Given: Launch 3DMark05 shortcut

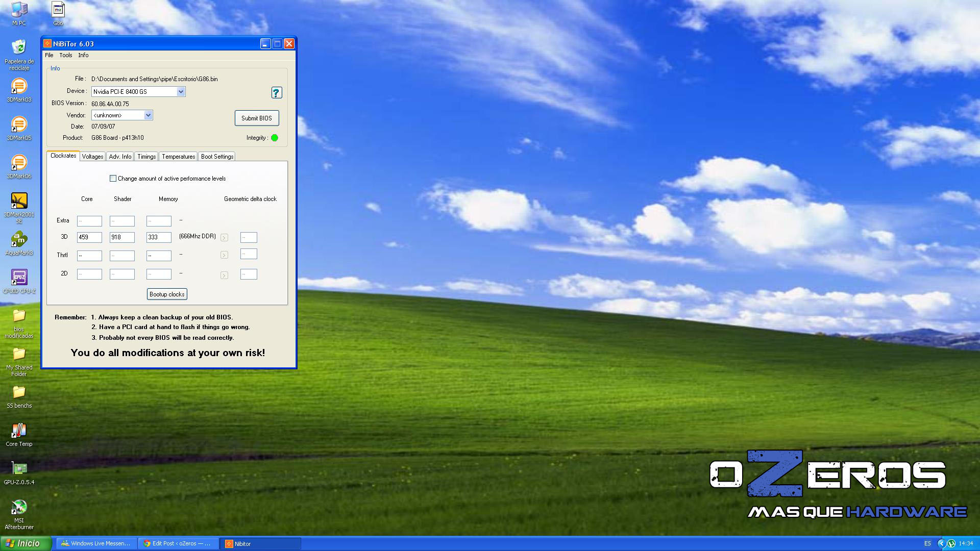Looking at the screenshot, I should [19, 129].
